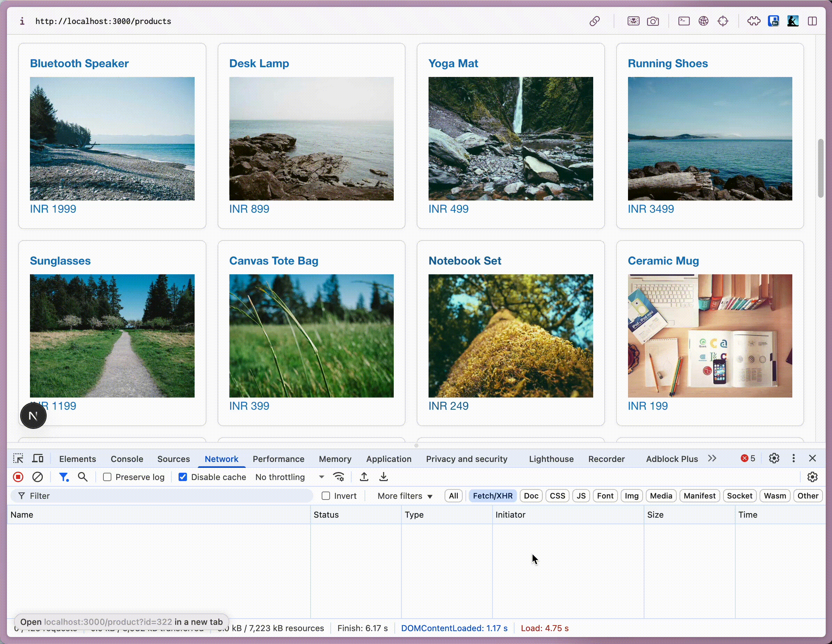Toggle the network request filter bar
Screen dimensions: 832x644
click(64, 477)
